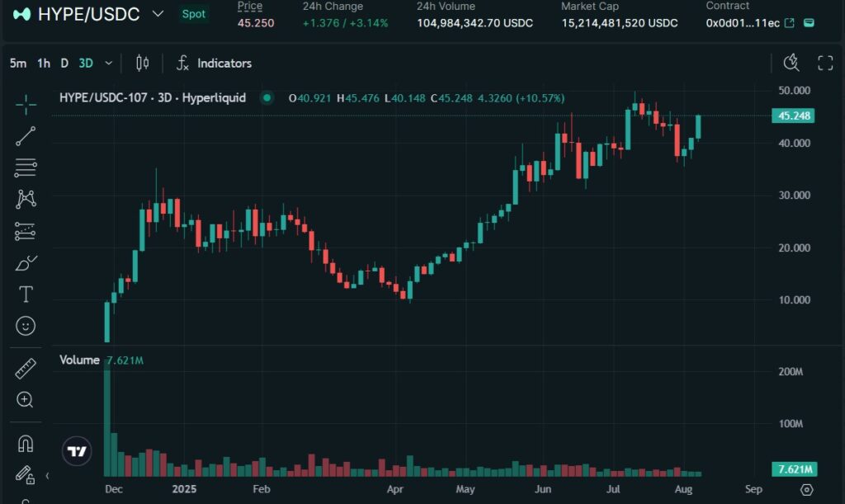Select the 3D timeframe
845x504 pixels.
tap(86, 63)
